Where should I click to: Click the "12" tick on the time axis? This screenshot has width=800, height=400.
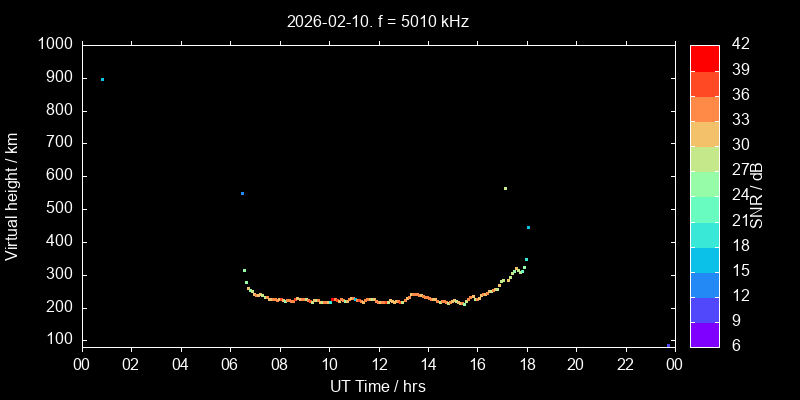pos(378,364)
